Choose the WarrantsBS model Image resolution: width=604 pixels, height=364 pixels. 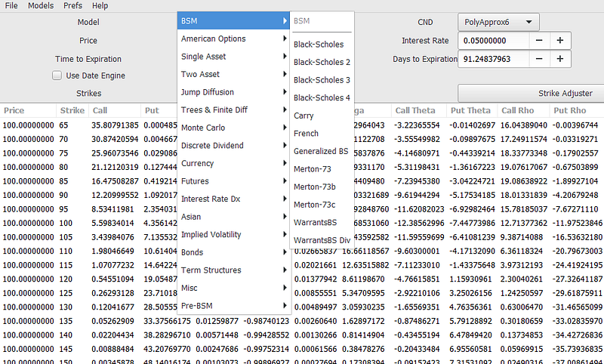pos(322,222)
